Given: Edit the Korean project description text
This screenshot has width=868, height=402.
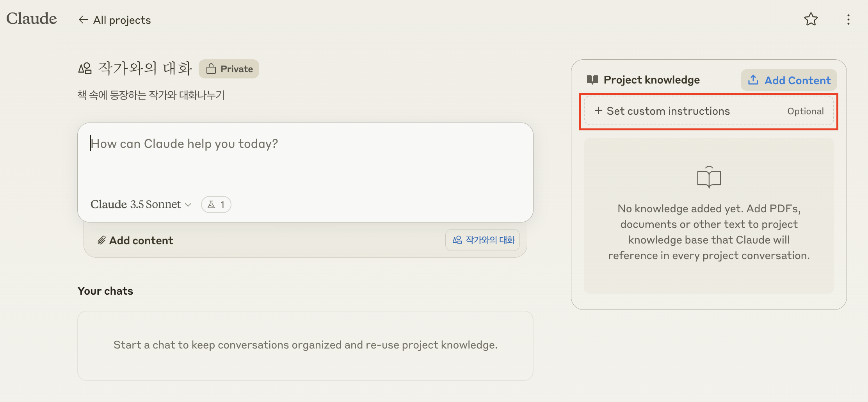Looking at the screenshot, I should coord(151,95).
